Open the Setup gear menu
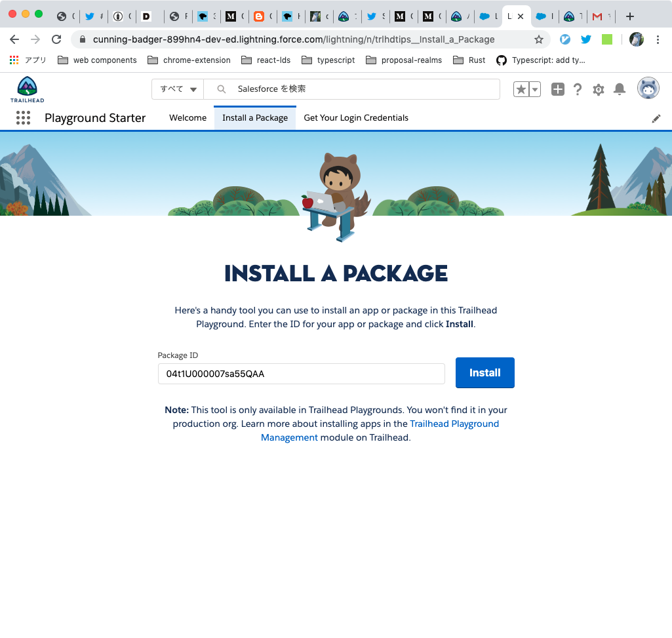Image resolution: width=672 pixels, height=638 pixels. click(x=599, y=89)
